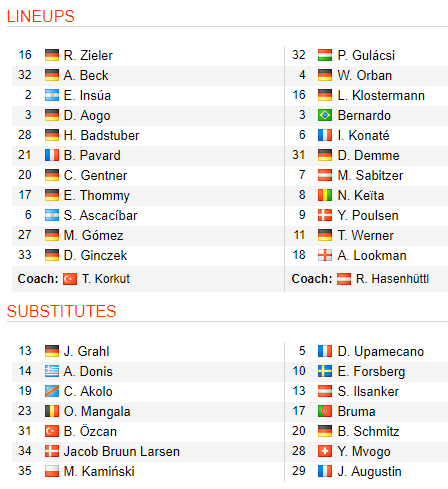Click the Portugal flag next to Bruma

pos(325,411)
